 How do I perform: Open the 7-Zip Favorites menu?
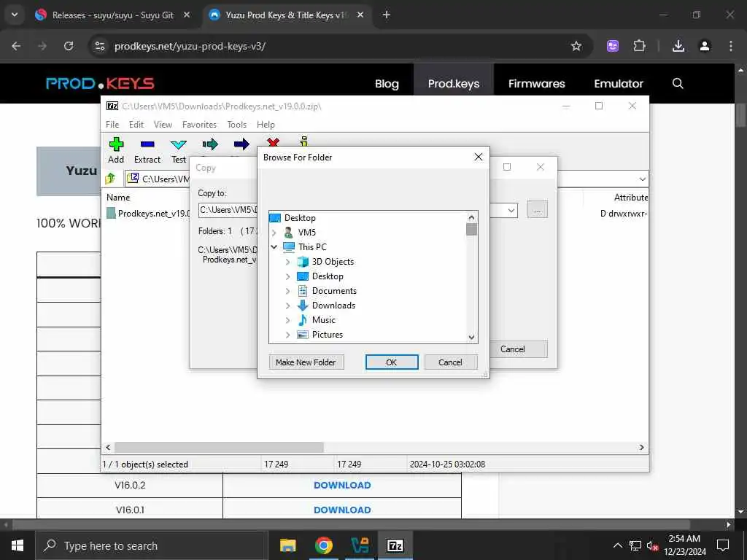199,125
